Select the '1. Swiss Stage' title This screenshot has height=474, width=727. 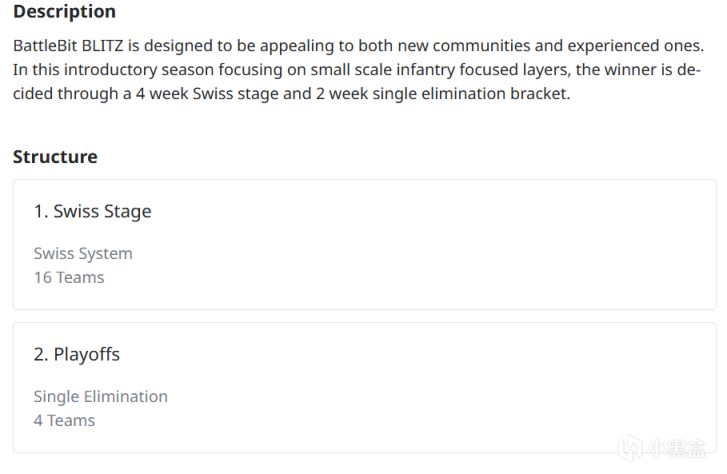click(x=93, y=211)
